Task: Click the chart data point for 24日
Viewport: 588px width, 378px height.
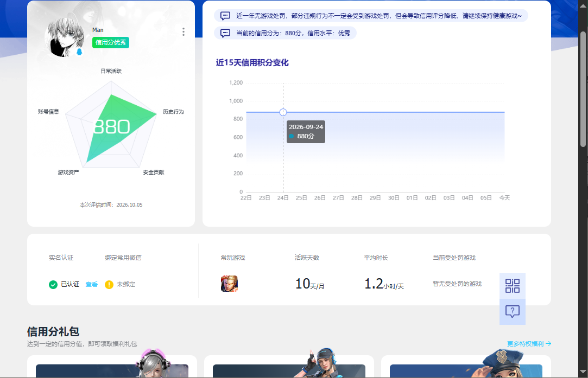Action: (x=283, y=112)
